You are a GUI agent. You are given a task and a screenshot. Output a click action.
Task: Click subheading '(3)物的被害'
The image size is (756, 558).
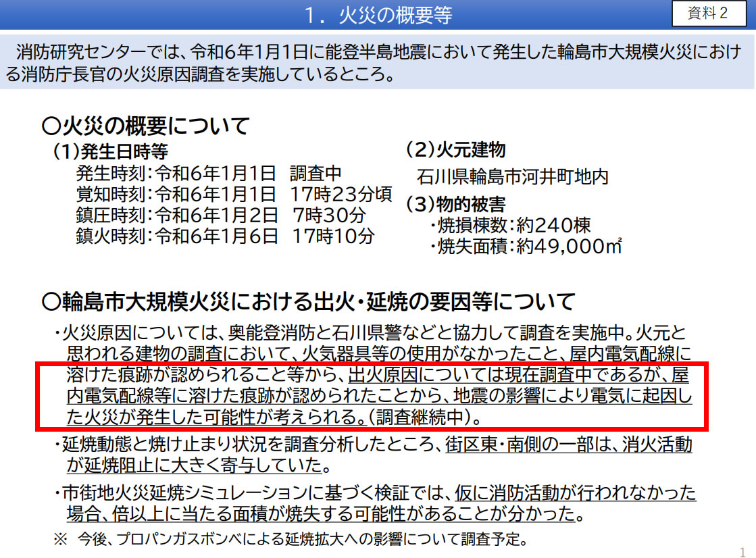[x=455, y=204]
